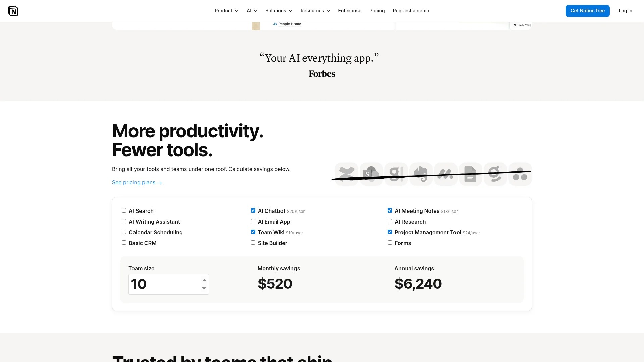Enable the Forms checkbox
This screenshot has height=362, width=644.
[x=390, y=242]
